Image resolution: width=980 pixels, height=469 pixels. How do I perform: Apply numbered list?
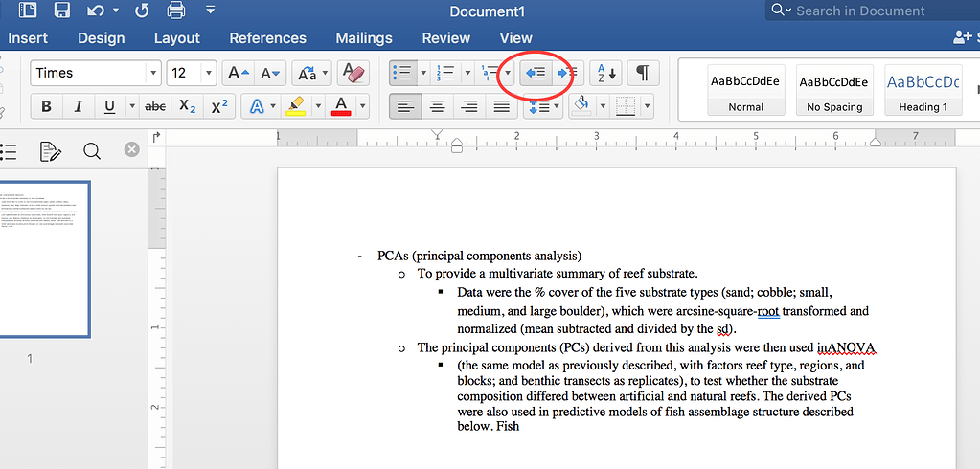pos(445,73)
